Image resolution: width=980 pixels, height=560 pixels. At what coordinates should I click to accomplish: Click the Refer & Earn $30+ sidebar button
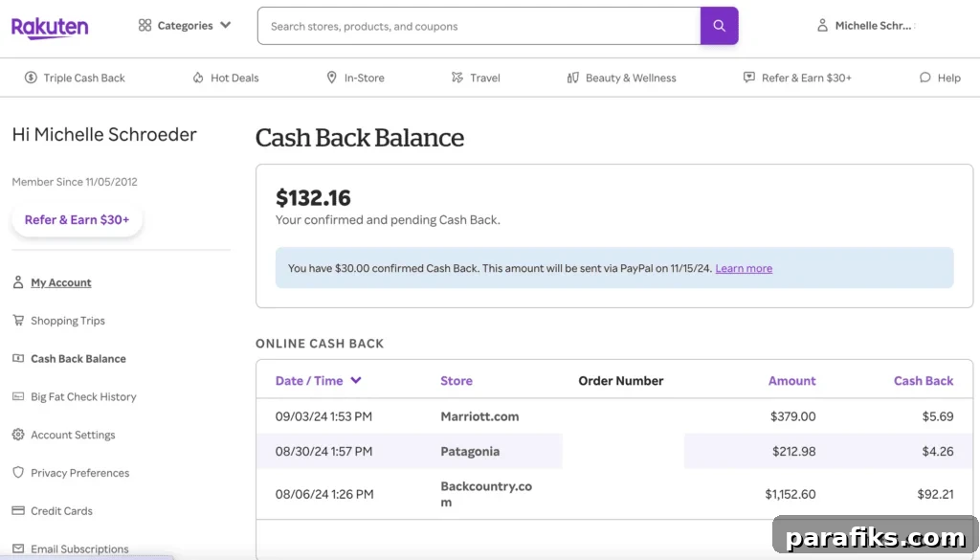77,219
